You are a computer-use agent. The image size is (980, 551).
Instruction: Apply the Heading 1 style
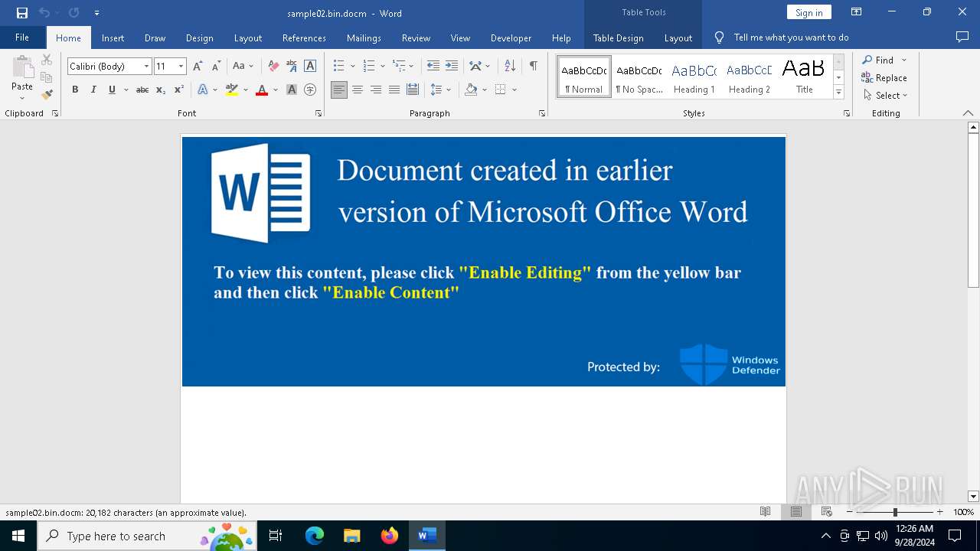pos(694,77)
